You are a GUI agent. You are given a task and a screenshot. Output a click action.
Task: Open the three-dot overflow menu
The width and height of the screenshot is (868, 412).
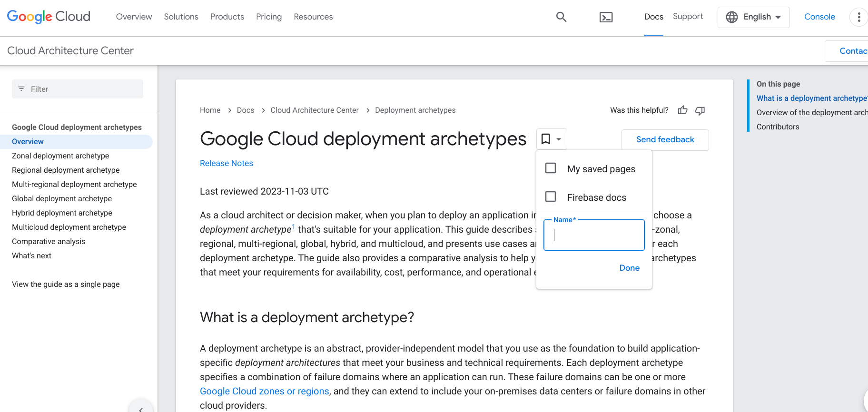858,17
